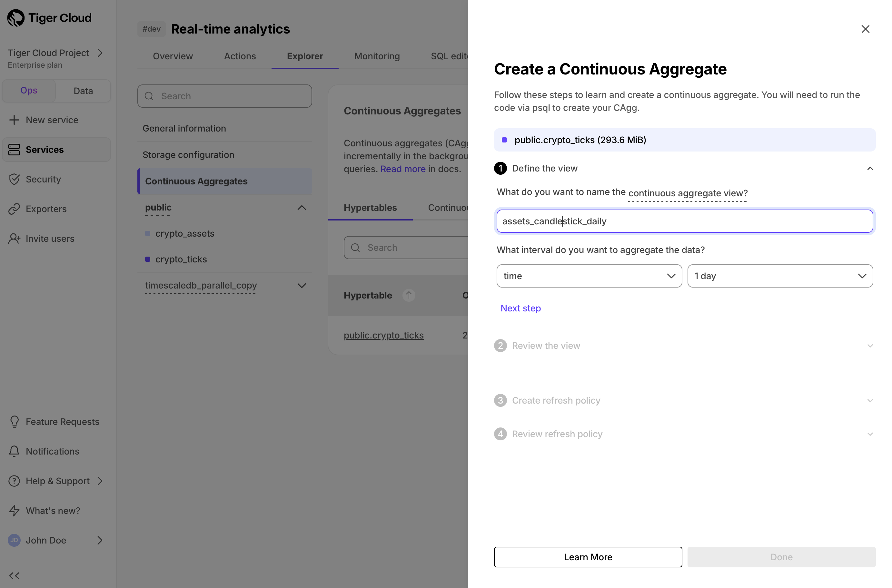Image resolution: width=892 pixels, height=588 pixels.
Task: Open Security via its shield icon
Action: click(x=14, y=179)
